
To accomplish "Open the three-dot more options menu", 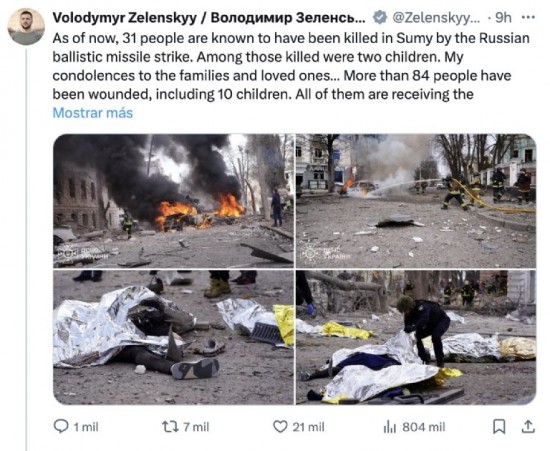I will [528, 17].
